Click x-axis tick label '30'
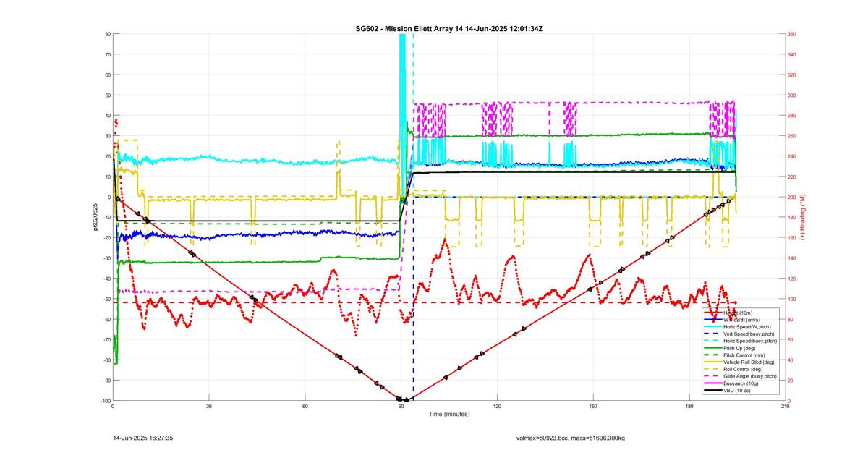This screenshot has width=868, height=450. point(209,407)
